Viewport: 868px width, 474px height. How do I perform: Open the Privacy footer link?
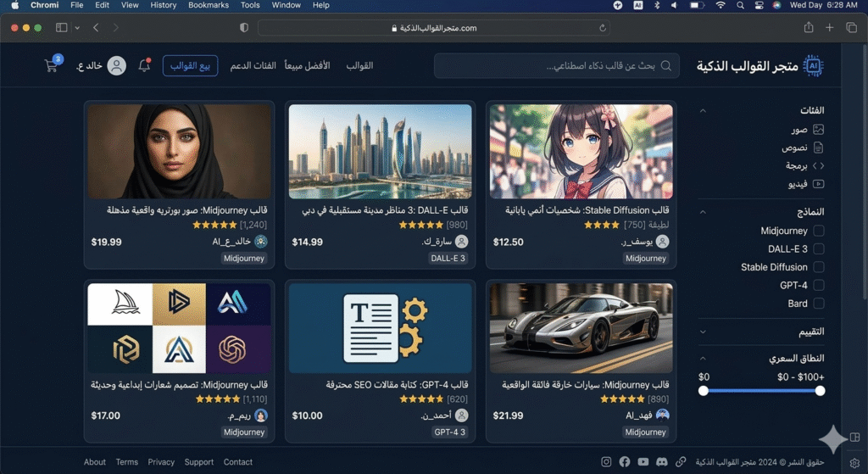[161, 462]
